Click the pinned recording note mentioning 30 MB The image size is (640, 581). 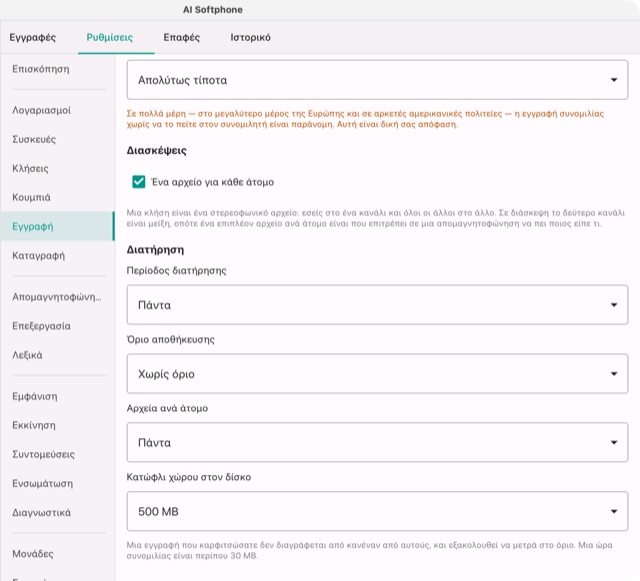[369, 550]
